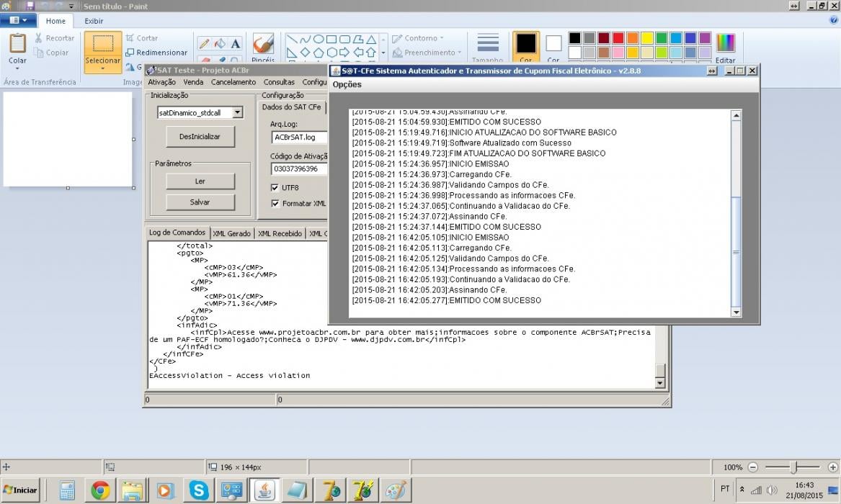Open Skype from the taskbar
This screenshot has width=841, height=504.
click(x=198, y=490)
